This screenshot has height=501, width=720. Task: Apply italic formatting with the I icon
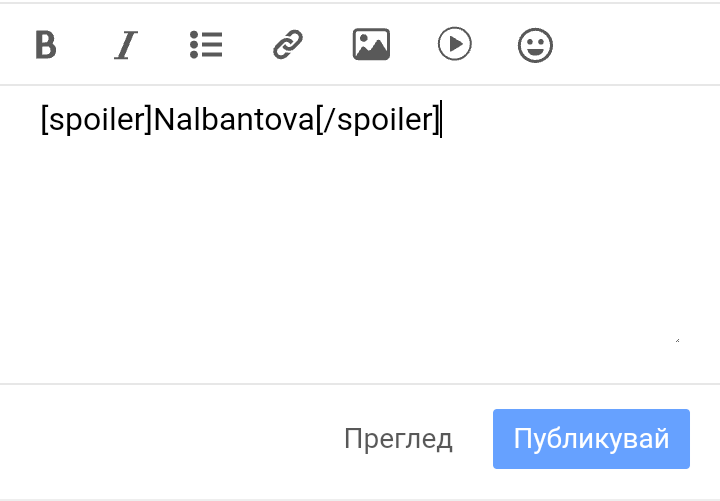(126, 45)
